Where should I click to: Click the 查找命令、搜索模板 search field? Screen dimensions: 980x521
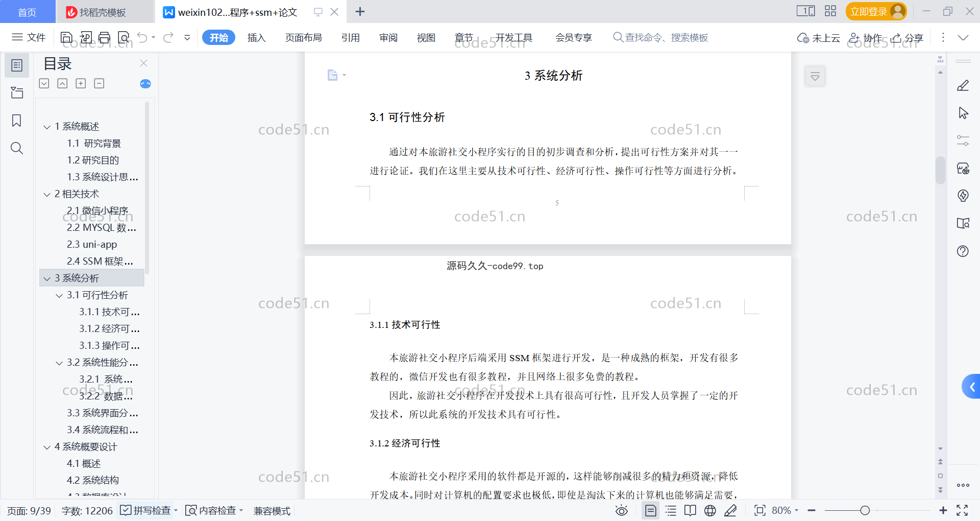pyautogui.click(x=660, y=37)
